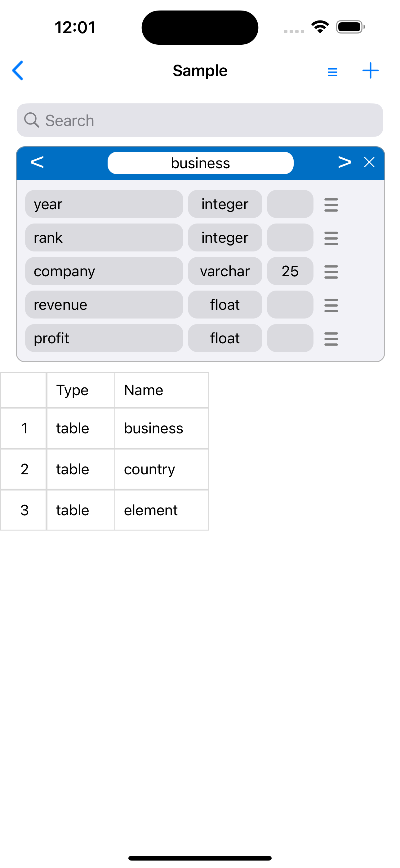Tap the reorder handle for year column

click(x=331, y=205)
